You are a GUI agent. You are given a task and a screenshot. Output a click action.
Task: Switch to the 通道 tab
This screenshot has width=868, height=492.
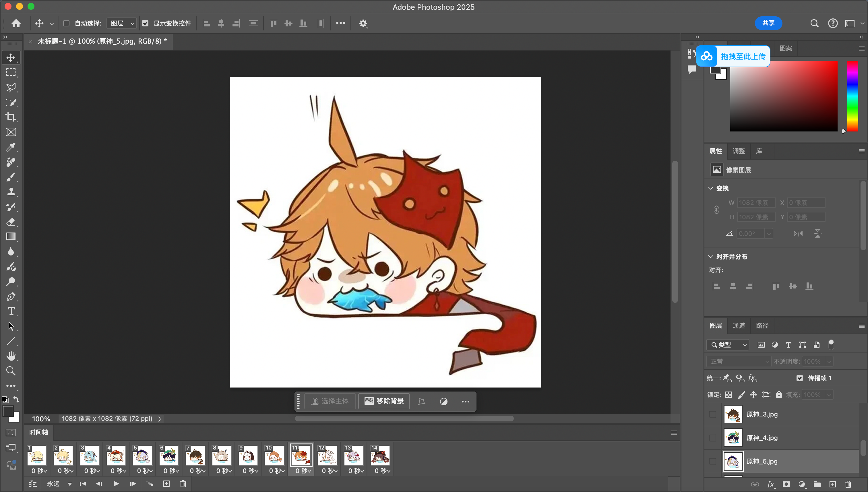[x=738, y=326]
